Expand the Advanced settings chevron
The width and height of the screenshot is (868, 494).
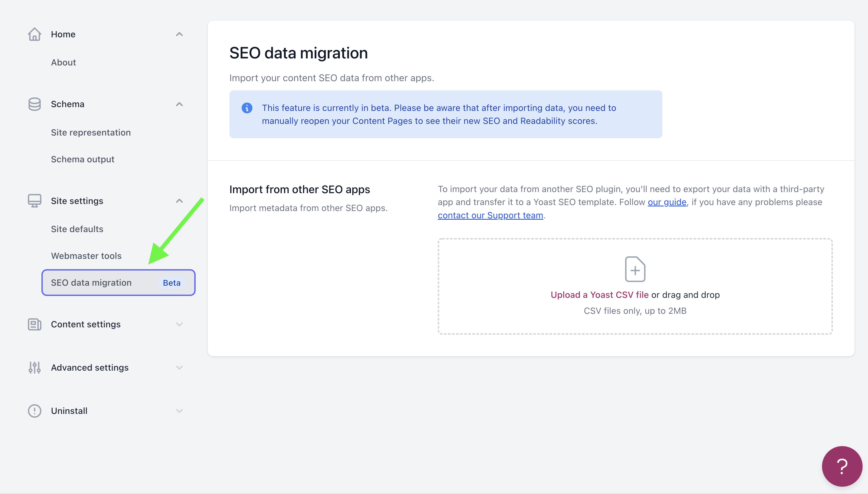(179, 367)
